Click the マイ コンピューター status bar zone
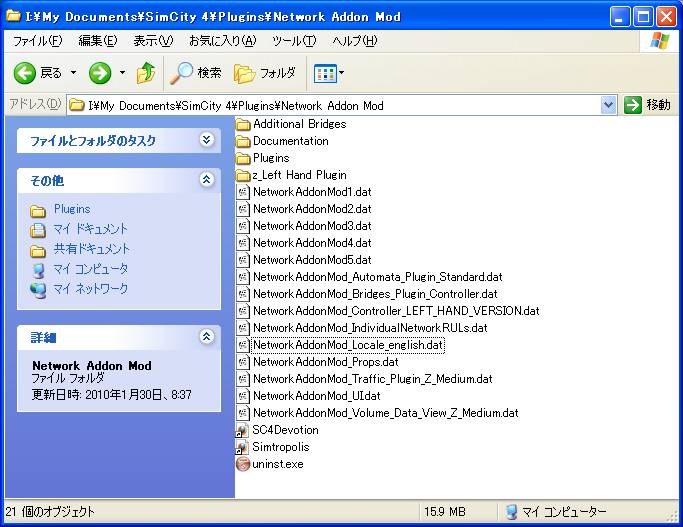The height and width of the screenshot is (527, 683). [555, 512]
